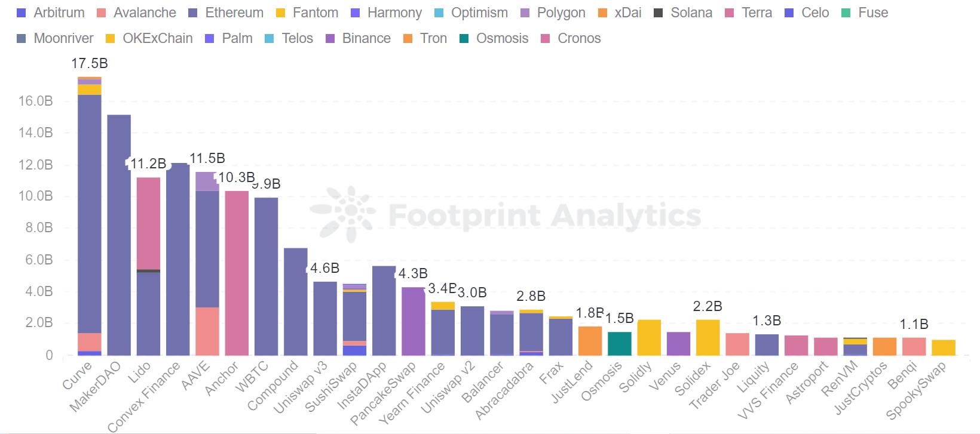Click the Polygon segment atop AAVE bar

(x=207, y=181)
